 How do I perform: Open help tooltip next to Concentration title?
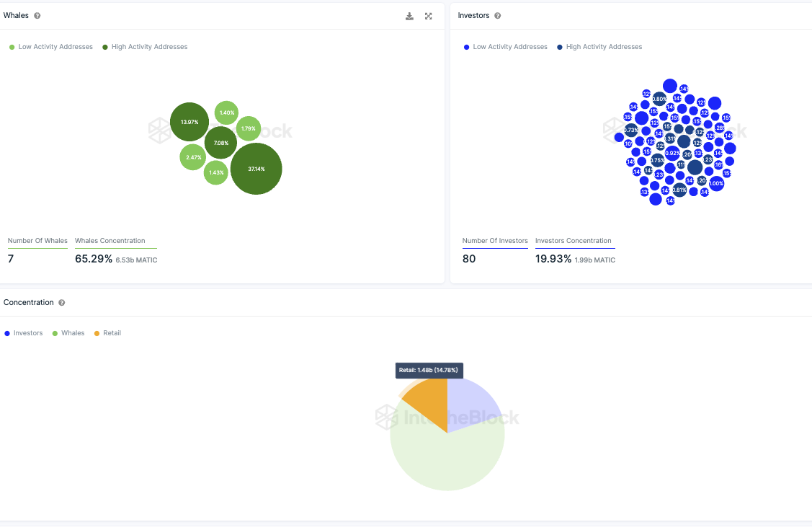[x=62, y=303]
